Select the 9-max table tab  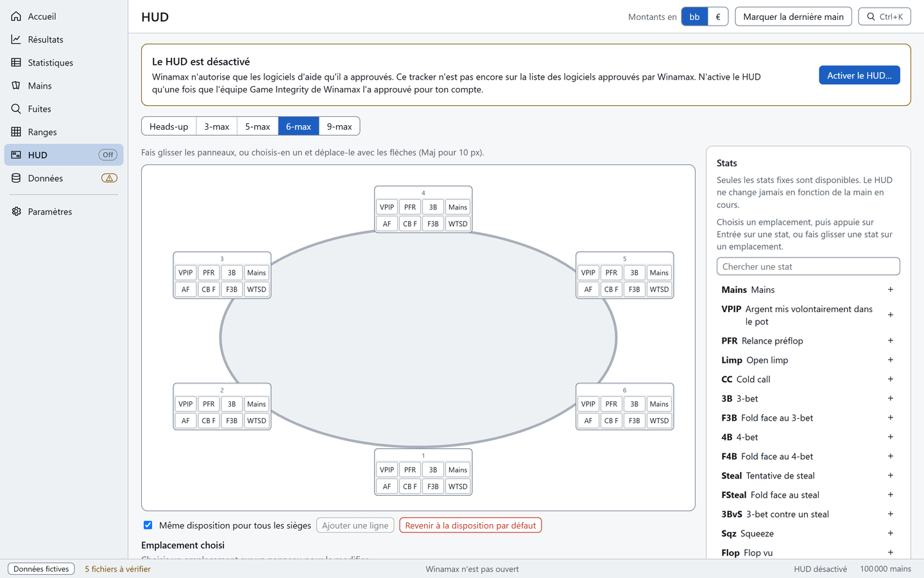339,127
